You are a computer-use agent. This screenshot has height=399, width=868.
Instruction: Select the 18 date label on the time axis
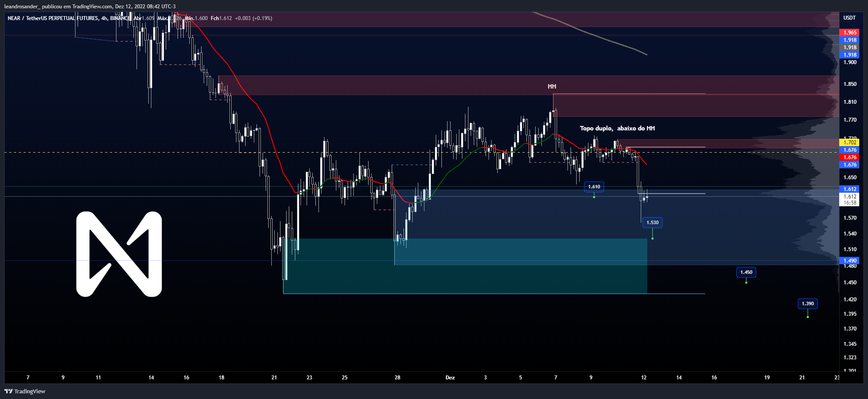(x=222, y=378)
